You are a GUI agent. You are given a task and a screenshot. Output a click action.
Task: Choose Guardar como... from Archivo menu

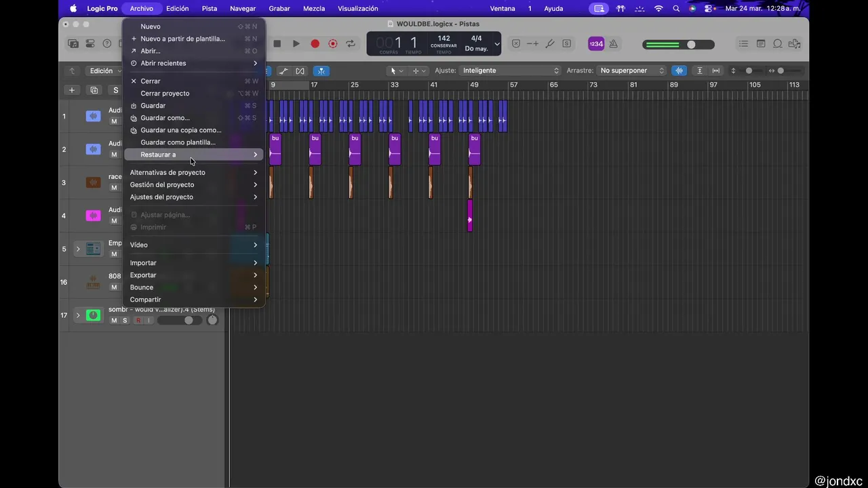click(194, 118)
